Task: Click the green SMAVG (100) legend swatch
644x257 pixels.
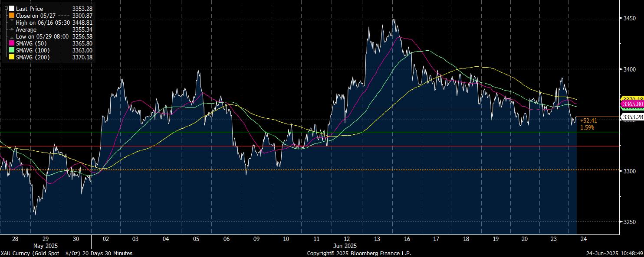Action: tap(12, 50)
